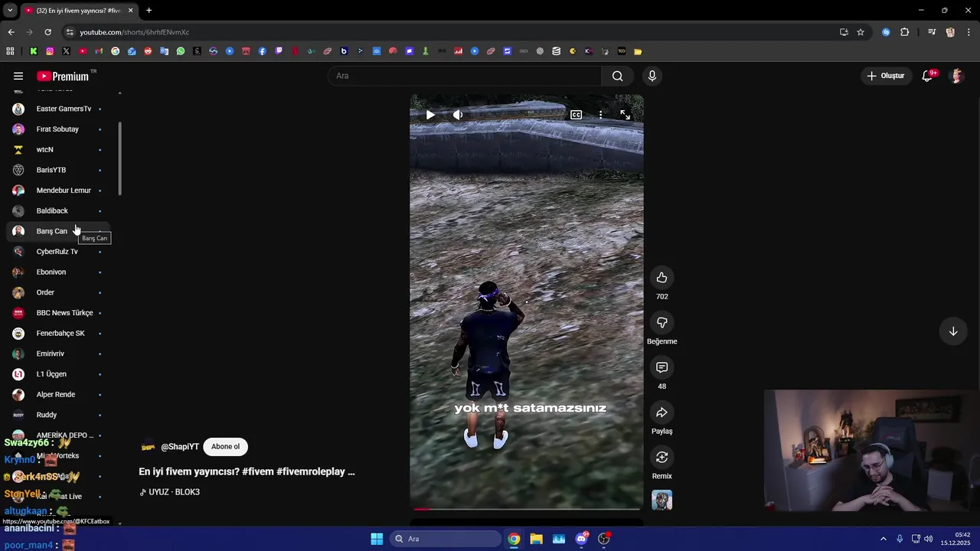Open Emirviriv channel in sidebar
The image size is (980, 551).
tap(60, 354)
